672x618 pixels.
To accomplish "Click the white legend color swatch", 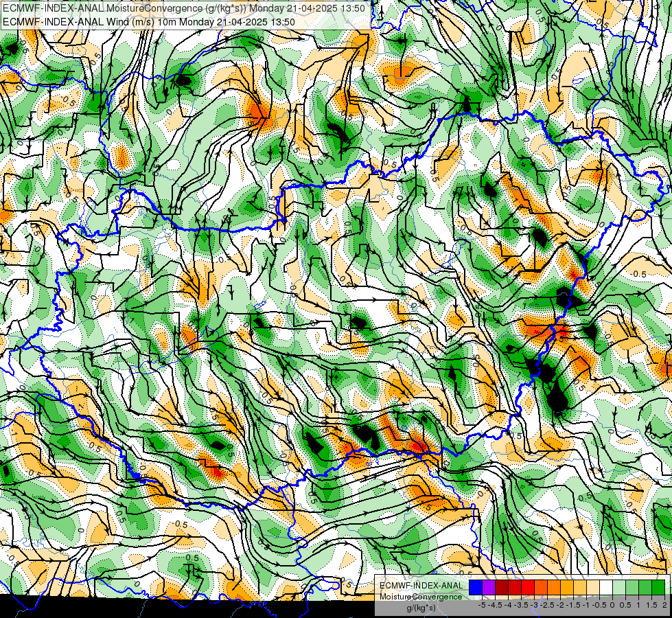I will [x=606, y=588].
